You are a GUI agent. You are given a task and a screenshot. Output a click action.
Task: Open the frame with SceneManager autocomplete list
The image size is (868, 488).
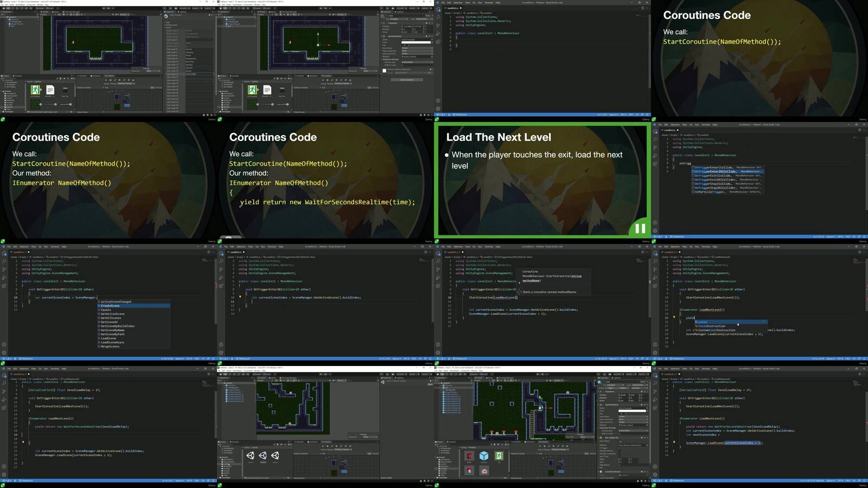coord(108,305)
